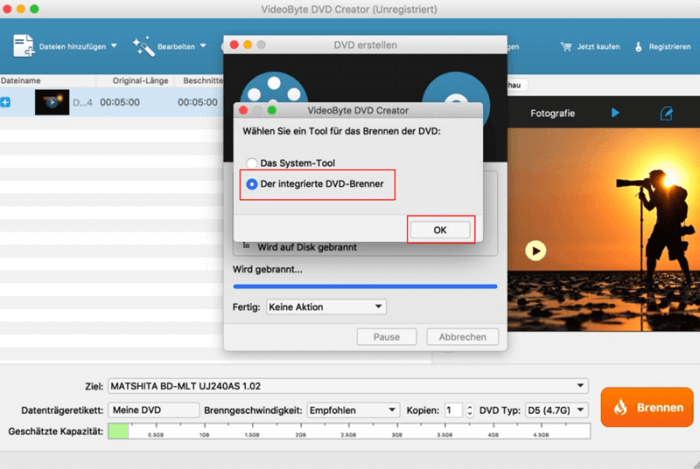The height and width of the screenshot is (469, 700).
Task: Open the Jetzt kaufen link
Action: pos(598,46)
